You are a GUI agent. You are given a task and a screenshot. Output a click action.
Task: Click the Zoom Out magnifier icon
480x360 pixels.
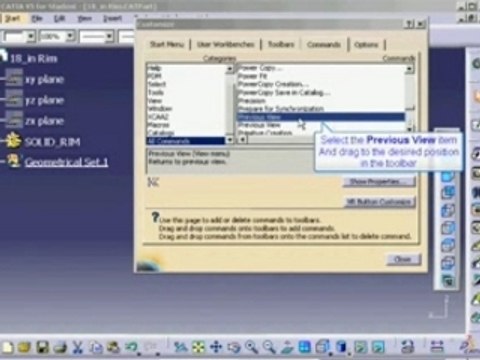click(269, 347)
